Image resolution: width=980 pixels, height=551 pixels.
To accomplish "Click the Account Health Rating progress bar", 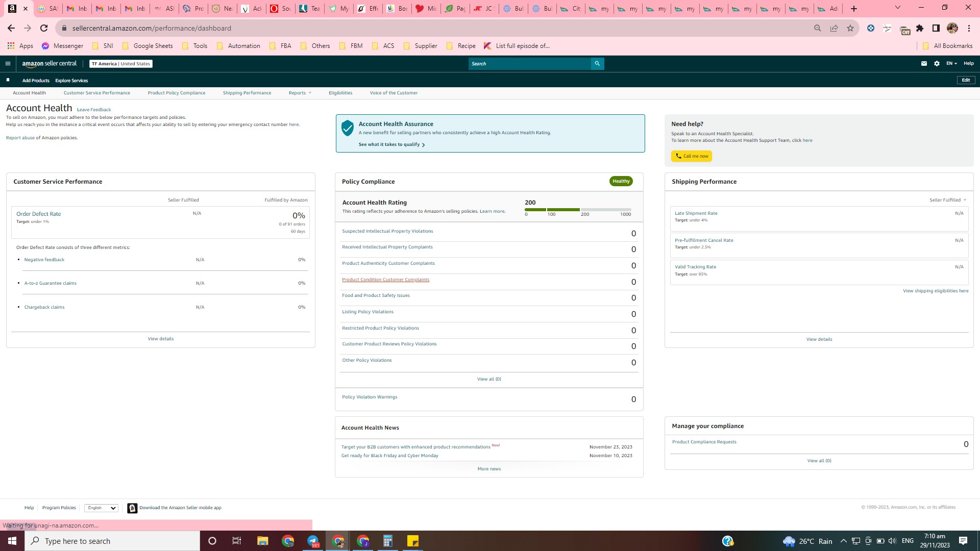I will [x=578, y=210].
